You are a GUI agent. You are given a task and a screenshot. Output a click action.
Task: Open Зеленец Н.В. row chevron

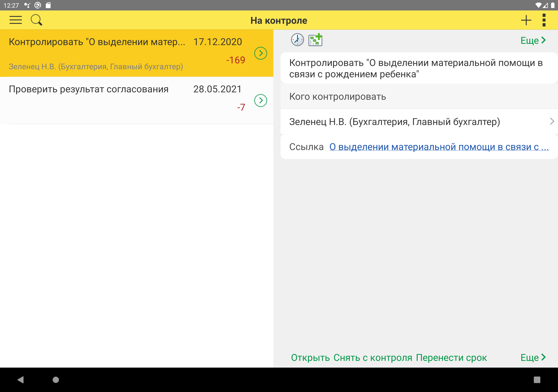[x=552, y=121]
